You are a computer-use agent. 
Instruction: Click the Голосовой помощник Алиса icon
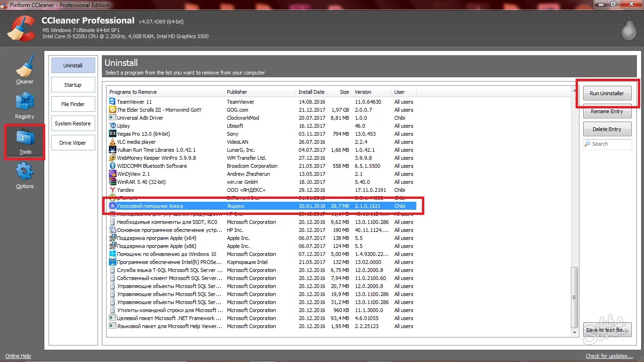(112, 206)
